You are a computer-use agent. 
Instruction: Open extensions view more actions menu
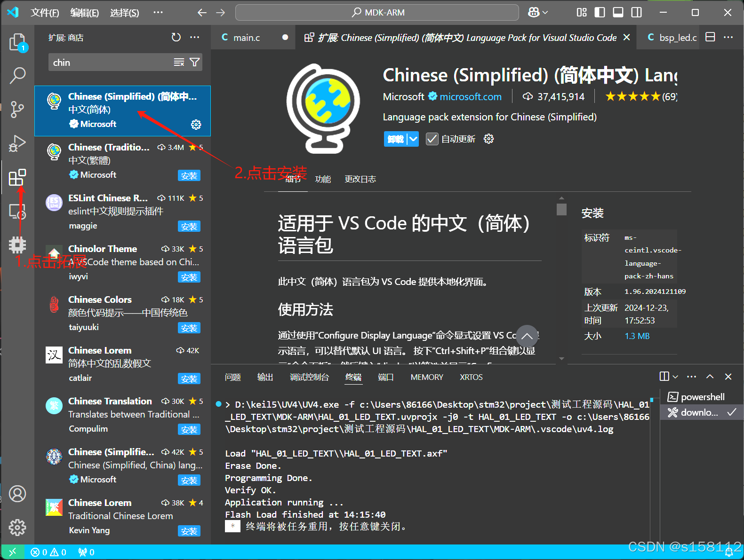pyautogui.click(x=195, y=37)
